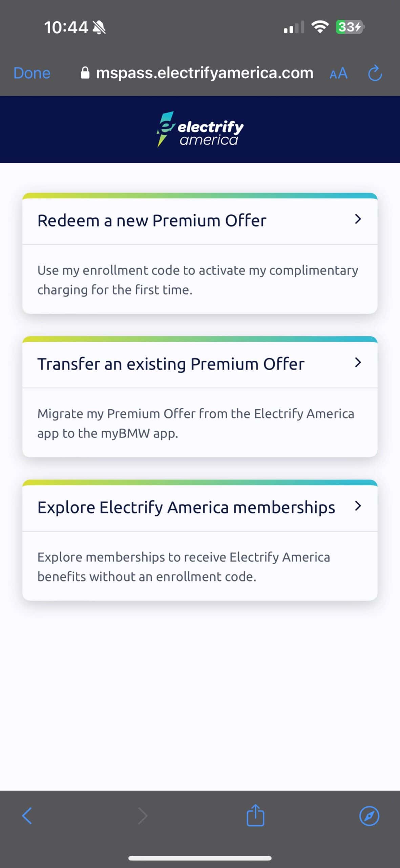Expand Explore Electrify America memberships chevron
The height and width of the screenshot is (868, 400).
click(x=358, y=506)
